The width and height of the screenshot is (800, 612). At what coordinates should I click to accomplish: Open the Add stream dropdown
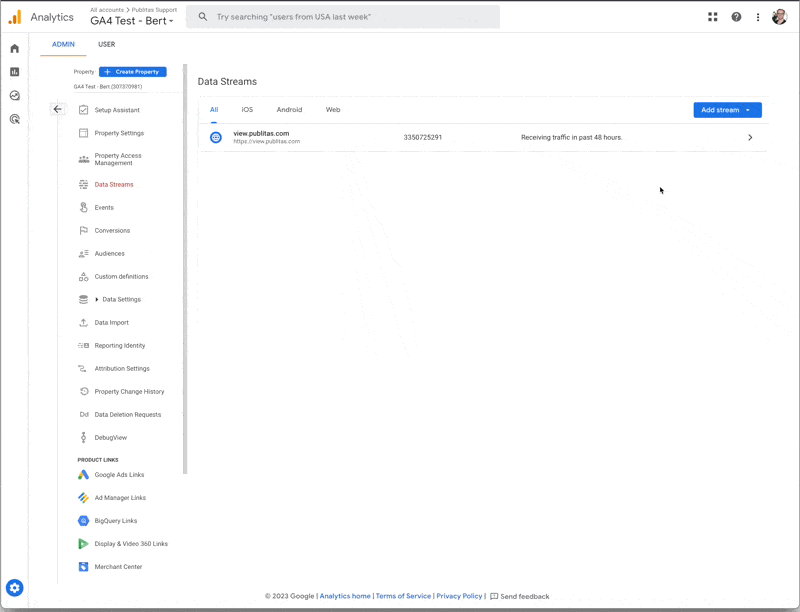(x=727, y=110)
